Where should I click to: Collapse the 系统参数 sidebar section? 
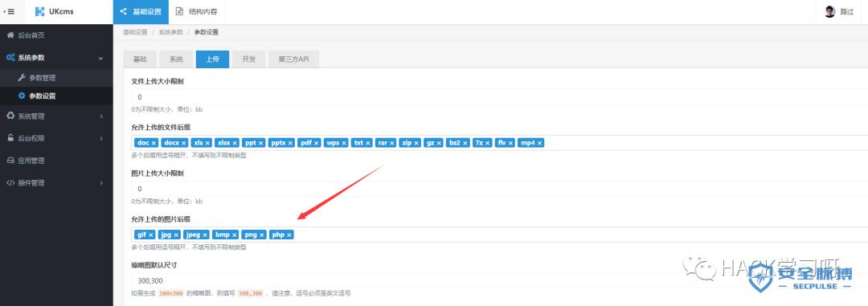(x=100, y=58)
